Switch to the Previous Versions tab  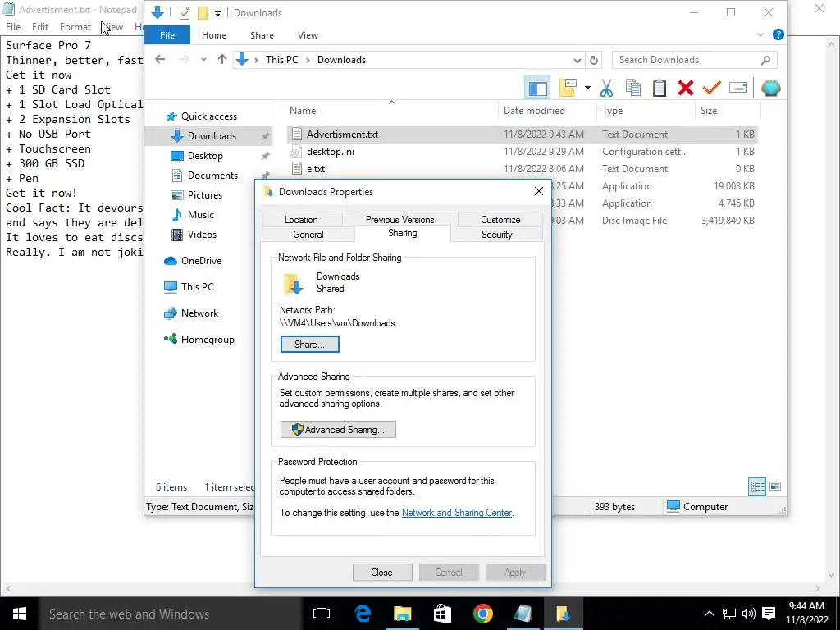pyautogui.click(x=399, y=220)
